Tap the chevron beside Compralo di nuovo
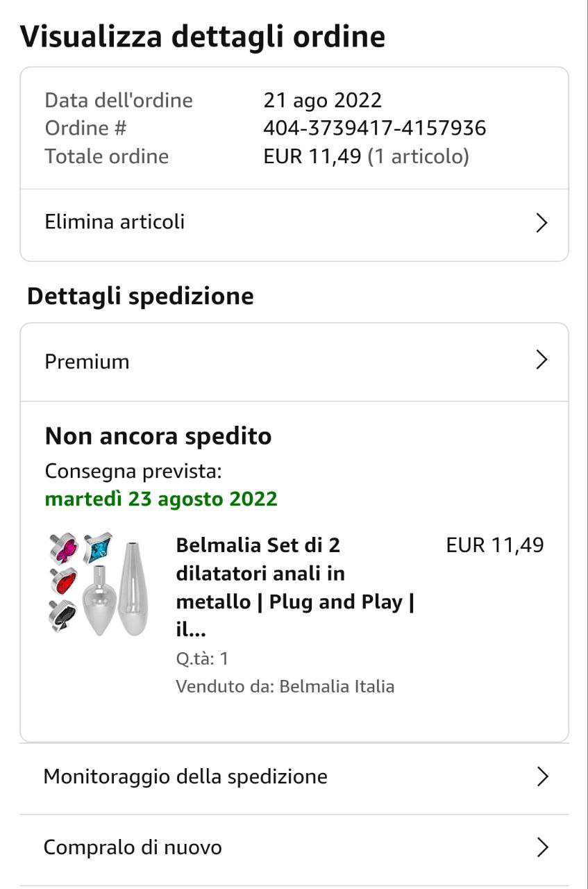588x889 pixels. click(x=542, y=847)
